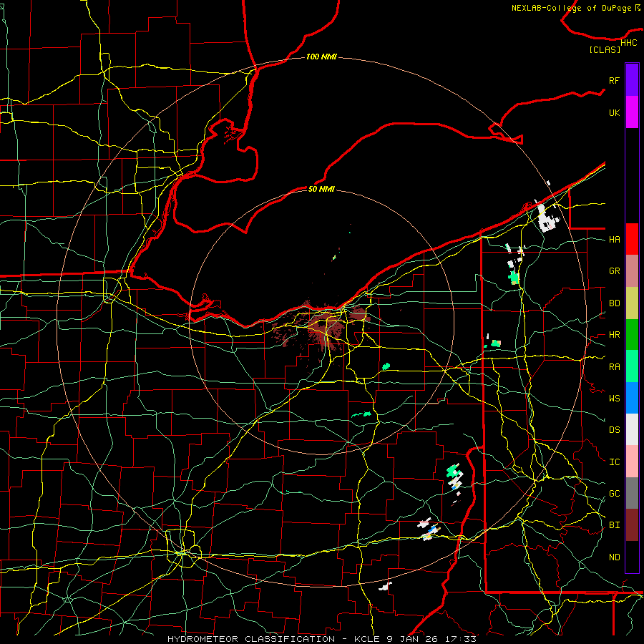Viewport: 644px width, 644px height.
Task: Click the [CLAS] units label
Action: click(x=605, y=49)
